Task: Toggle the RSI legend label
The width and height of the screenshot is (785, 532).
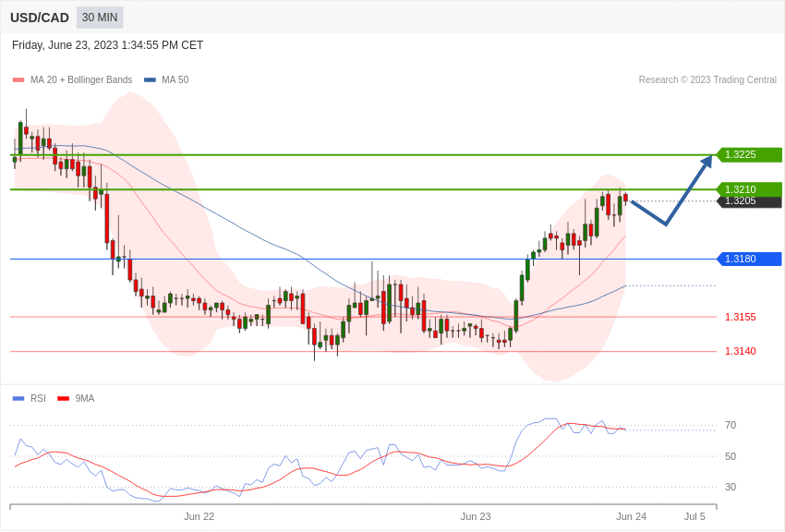Action: tap(38, 399)
